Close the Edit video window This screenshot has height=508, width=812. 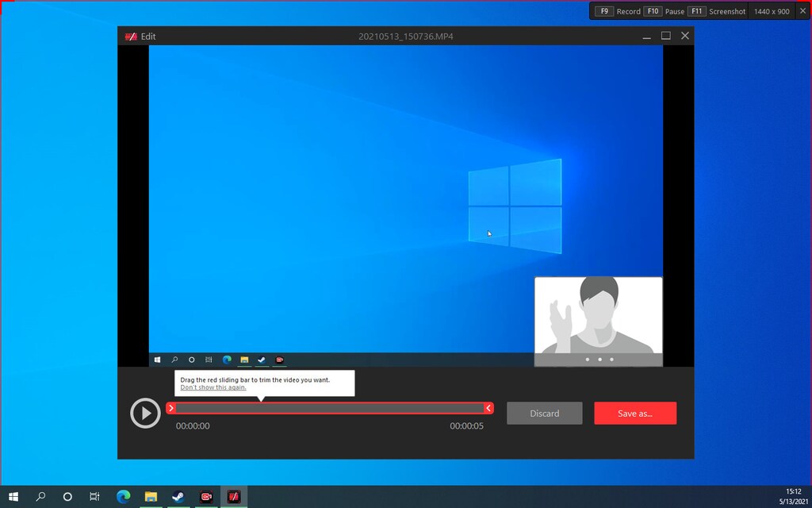pyautogui.click(x=685, y=36)
